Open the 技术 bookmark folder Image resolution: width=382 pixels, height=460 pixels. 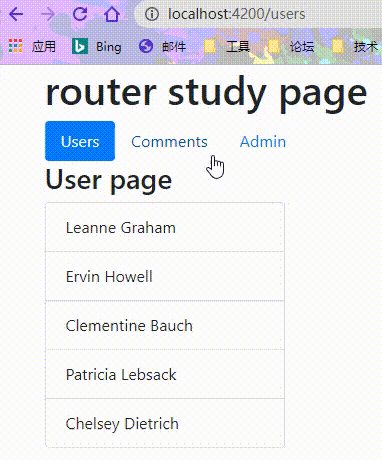(x=355, y=46)
